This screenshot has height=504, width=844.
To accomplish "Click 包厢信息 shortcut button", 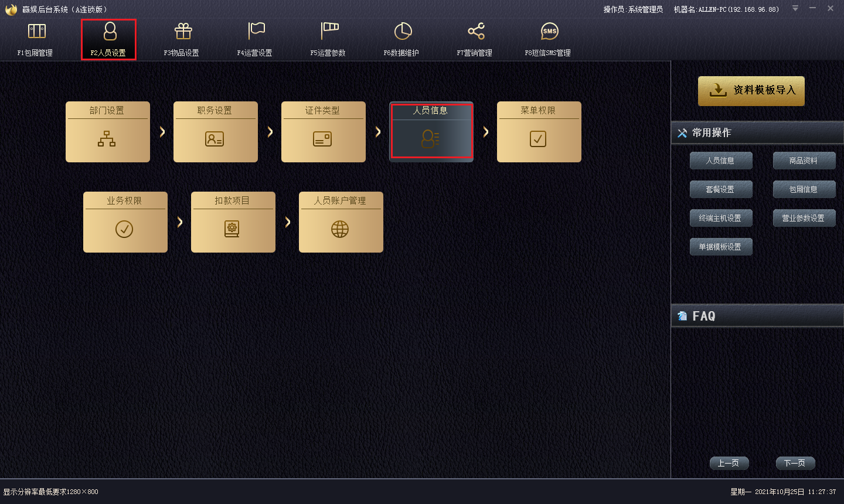I will click(x=804, y=189).
